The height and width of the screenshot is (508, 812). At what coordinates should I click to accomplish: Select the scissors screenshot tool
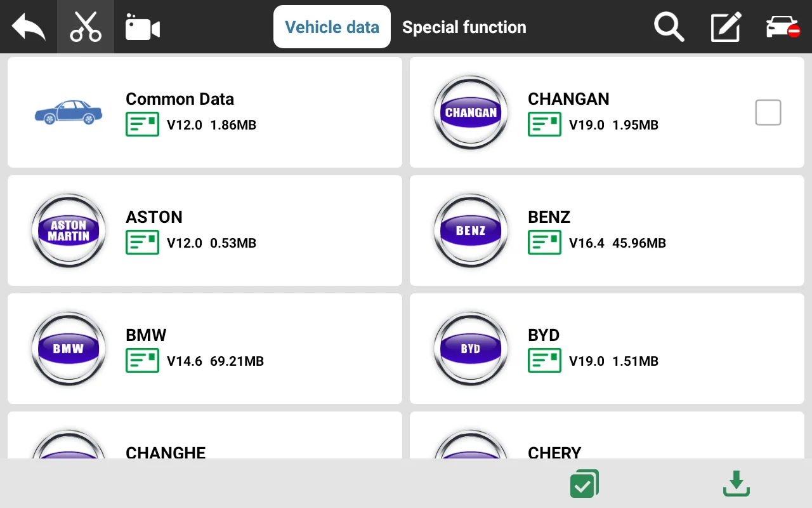coord(86,27)
